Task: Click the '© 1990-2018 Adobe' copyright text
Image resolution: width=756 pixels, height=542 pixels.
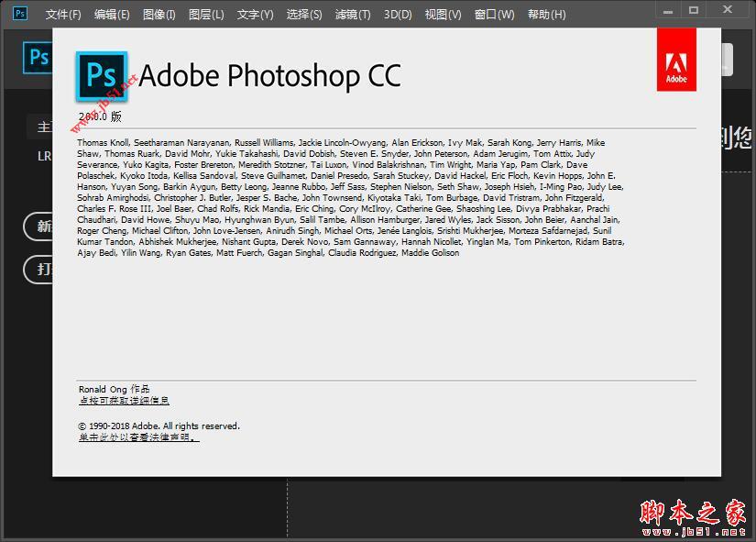Action: (x=159, y=426)
